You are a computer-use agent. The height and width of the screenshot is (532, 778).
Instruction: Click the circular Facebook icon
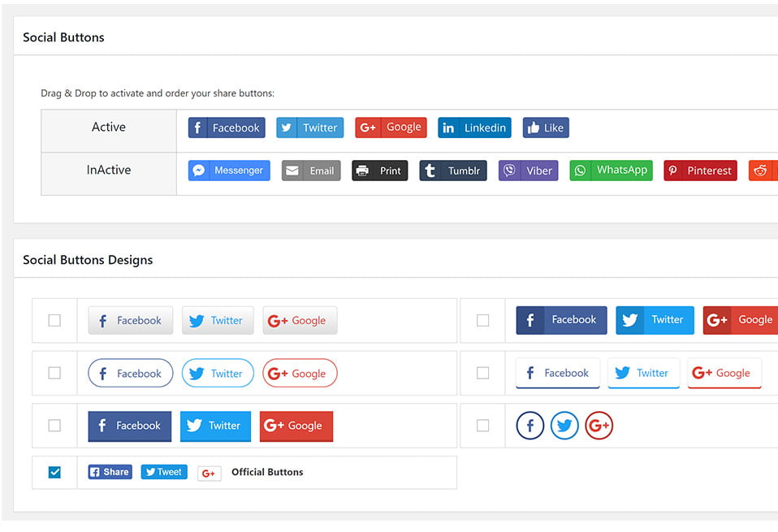pyautogui.click(x=530, y=426)
